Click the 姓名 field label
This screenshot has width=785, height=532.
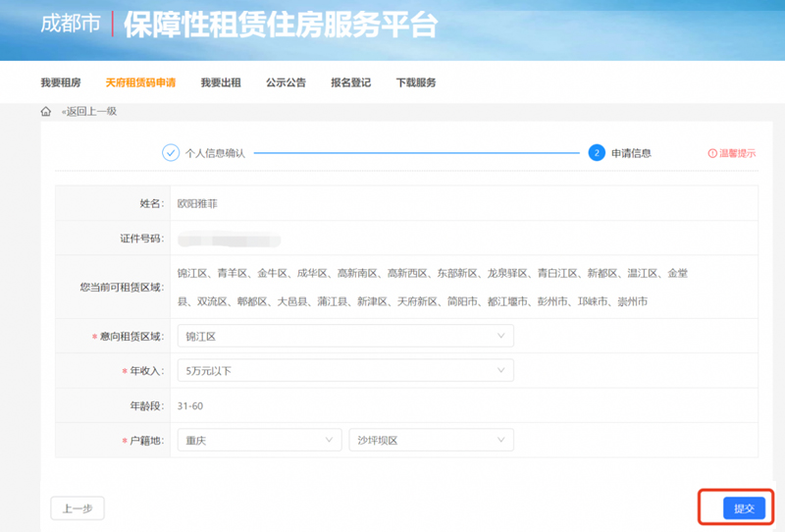[152, 203]
